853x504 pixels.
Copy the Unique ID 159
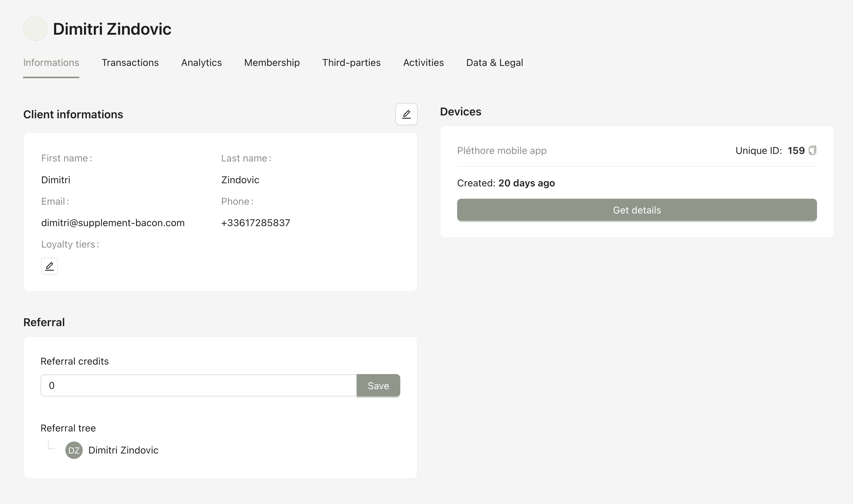click(812, 150)
